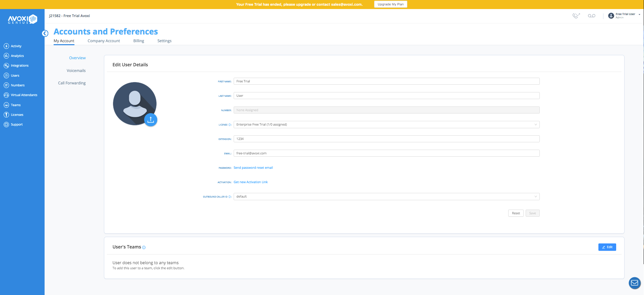Click the Integrations label in sidebar
This screenshot has width=644, height=295.
pyautogui.click(x=20, y=66)
